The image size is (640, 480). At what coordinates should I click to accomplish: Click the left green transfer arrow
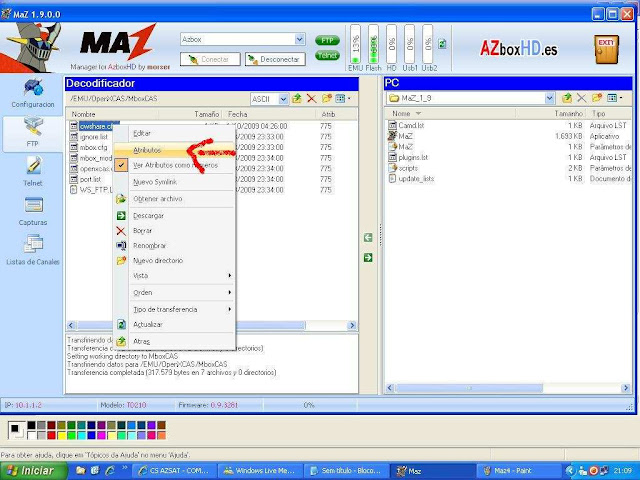coord(368,238)
